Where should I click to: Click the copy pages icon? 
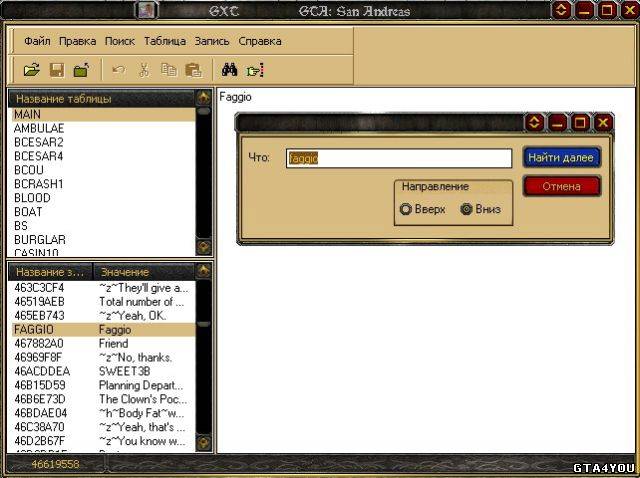pos(169,70)
